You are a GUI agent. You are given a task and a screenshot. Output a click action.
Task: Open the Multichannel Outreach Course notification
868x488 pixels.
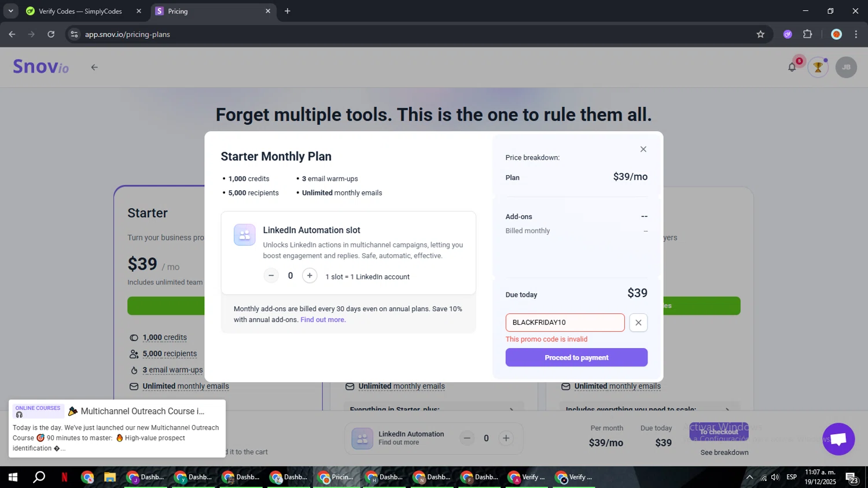(117, 428)
